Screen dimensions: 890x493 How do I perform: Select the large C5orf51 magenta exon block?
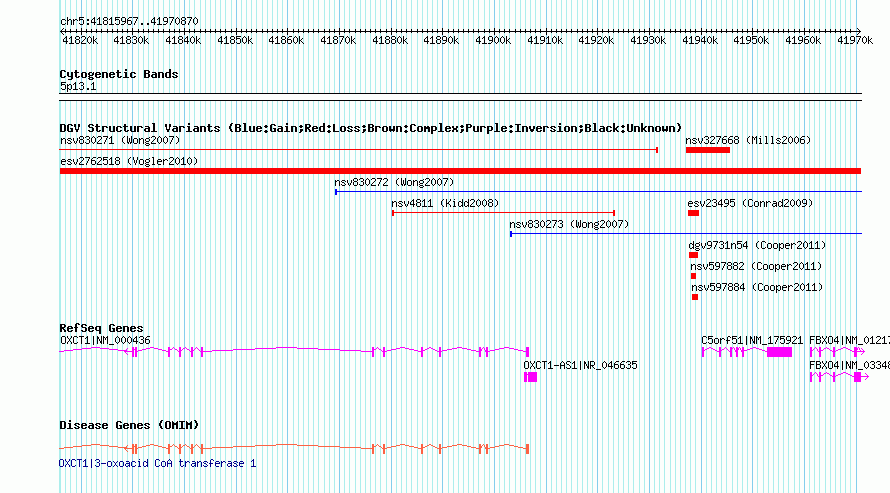[779, 352]
